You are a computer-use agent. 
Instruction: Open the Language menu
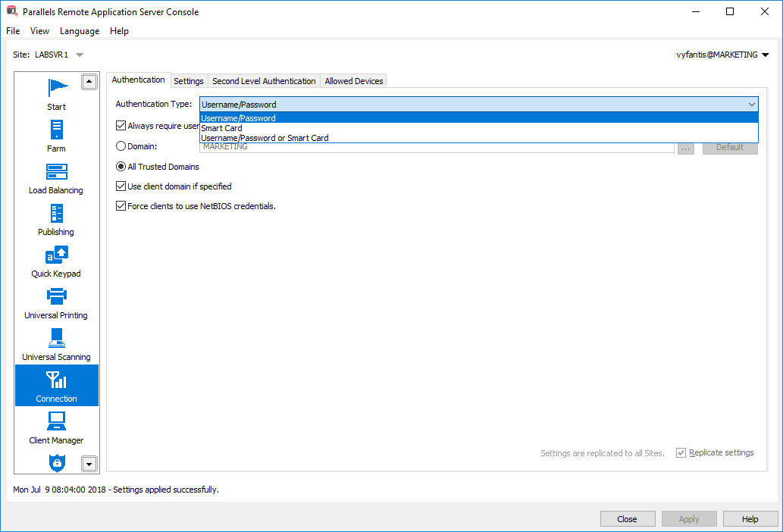pyautogui.click(x=80, y=31)
